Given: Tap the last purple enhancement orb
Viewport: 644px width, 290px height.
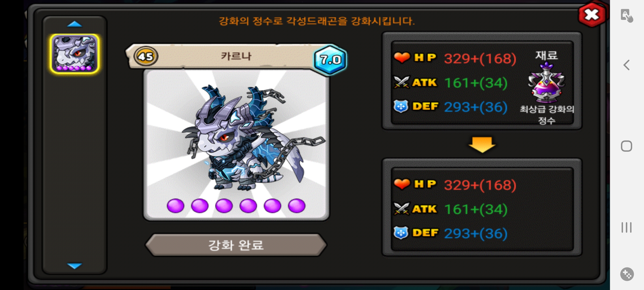Looking at the screenshot, I should [297, 206].
